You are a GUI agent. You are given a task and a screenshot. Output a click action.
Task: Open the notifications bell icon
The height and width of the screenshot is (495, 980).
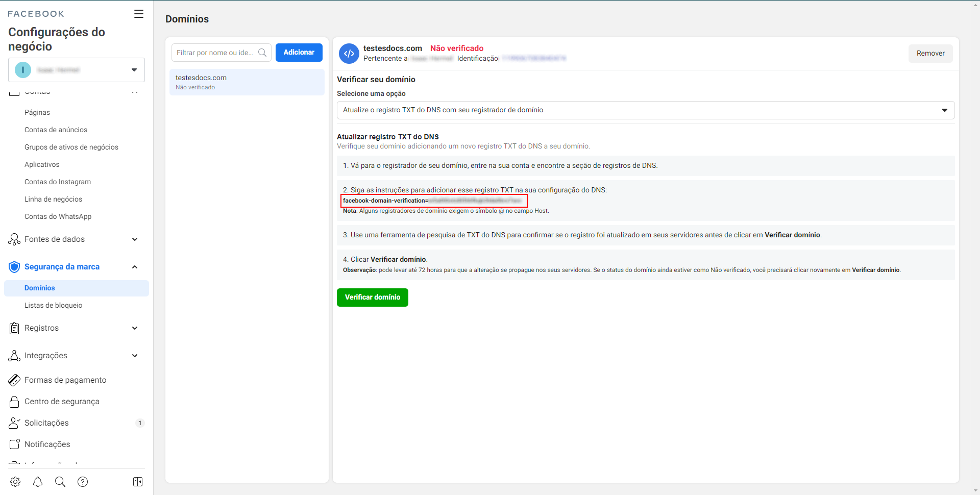tap(38, 482)
